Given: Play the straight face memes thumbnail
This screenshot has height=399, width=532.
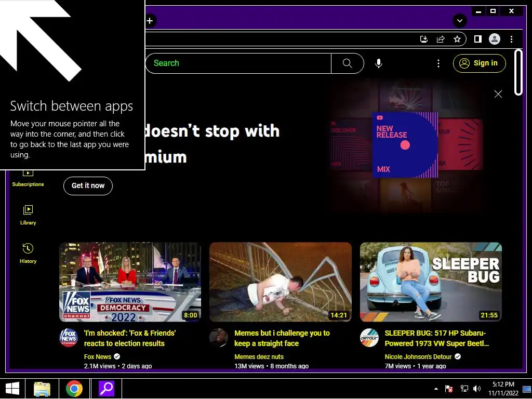Looking at the screenshot, I should (280, 282).
